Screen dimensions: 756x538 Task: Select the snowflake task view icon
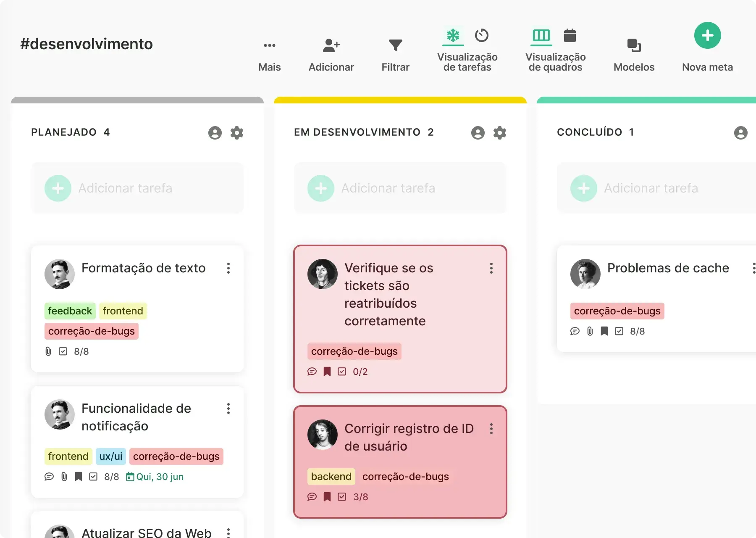click(x=453, y=35)
